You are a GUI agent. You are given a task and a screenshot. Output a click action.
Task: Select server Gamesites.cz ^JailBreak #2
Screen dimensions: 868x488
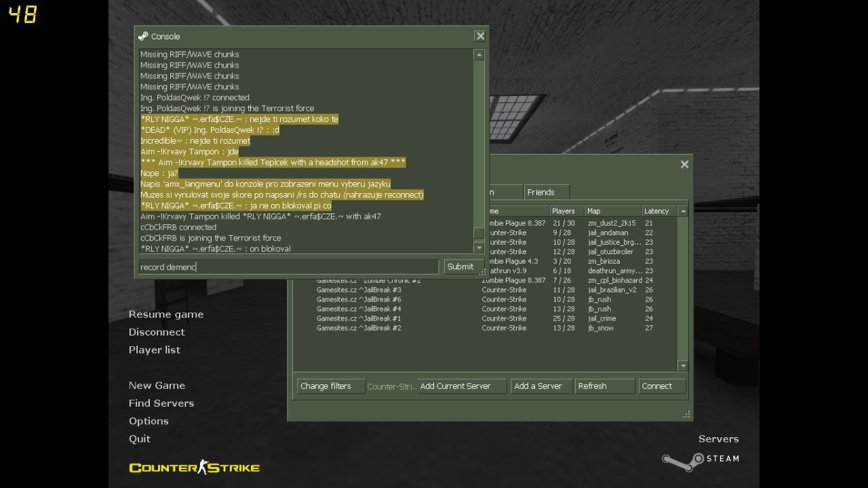[485, 328]
